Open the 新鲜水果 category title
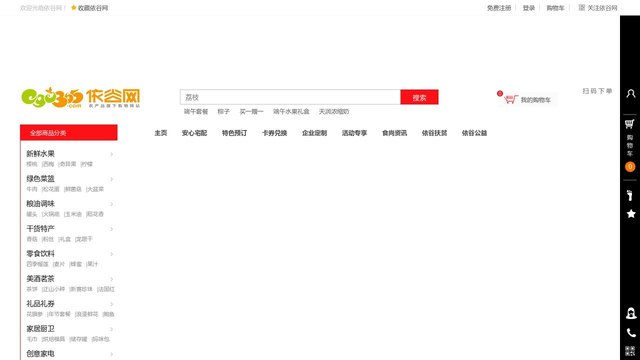 [40, 154]
